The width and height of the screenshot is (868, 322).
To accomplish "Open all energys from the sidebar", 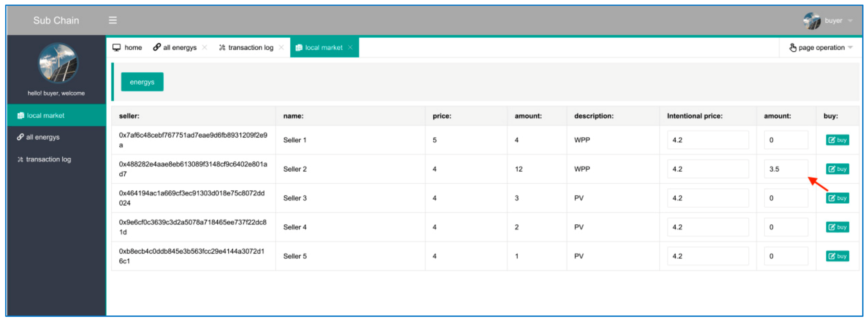I will click(42, 137).
